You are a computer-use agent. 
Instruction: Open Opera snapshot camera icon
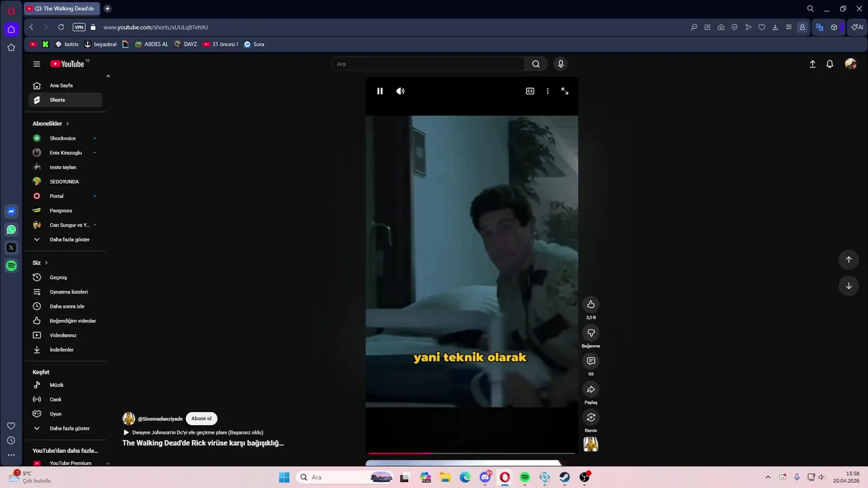pos(721,27)
